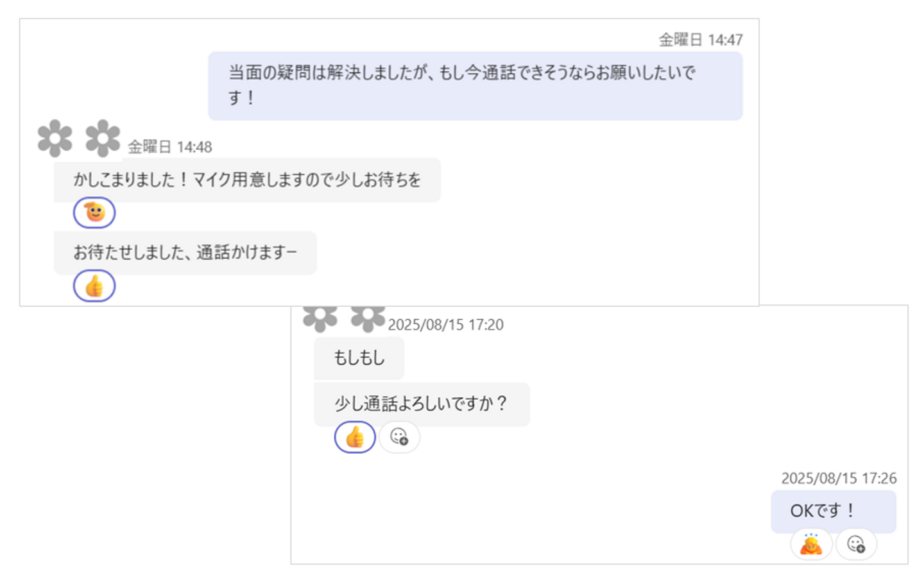924x575 pixels.
Task: Select the 少し通話よろしいですか？ message bubble
Action: point(421,404)
